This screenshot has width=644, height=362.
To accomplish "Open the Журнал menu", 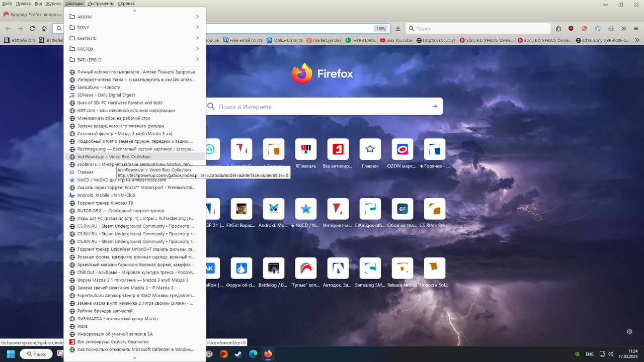I will pyautogui.click(x=54, y=4).
